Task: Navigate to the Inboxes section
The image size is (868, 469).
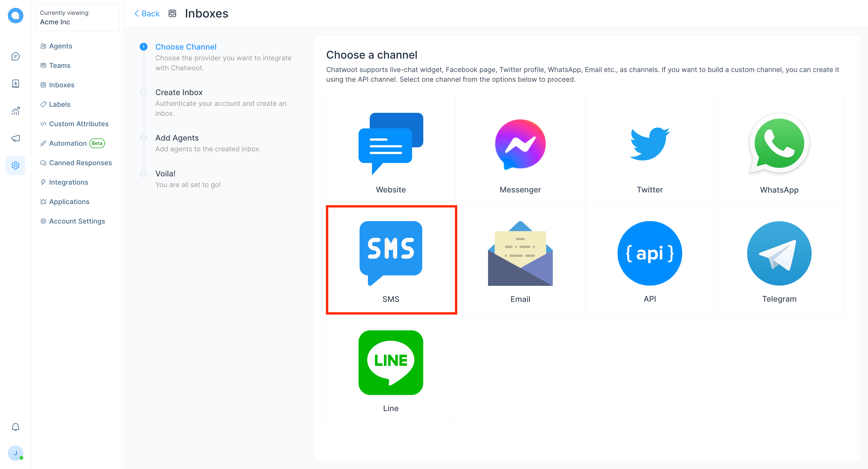Action: click(62, 85)
